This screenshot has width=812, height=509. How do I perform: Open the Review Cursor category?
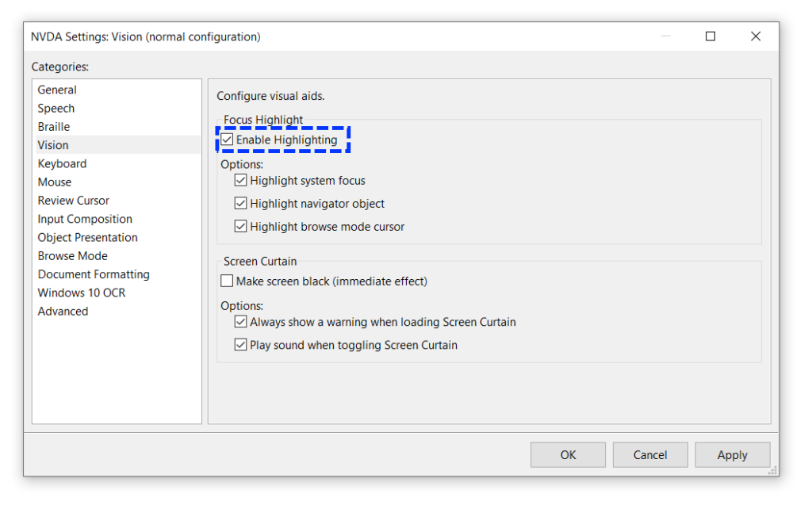coord(117,201)
